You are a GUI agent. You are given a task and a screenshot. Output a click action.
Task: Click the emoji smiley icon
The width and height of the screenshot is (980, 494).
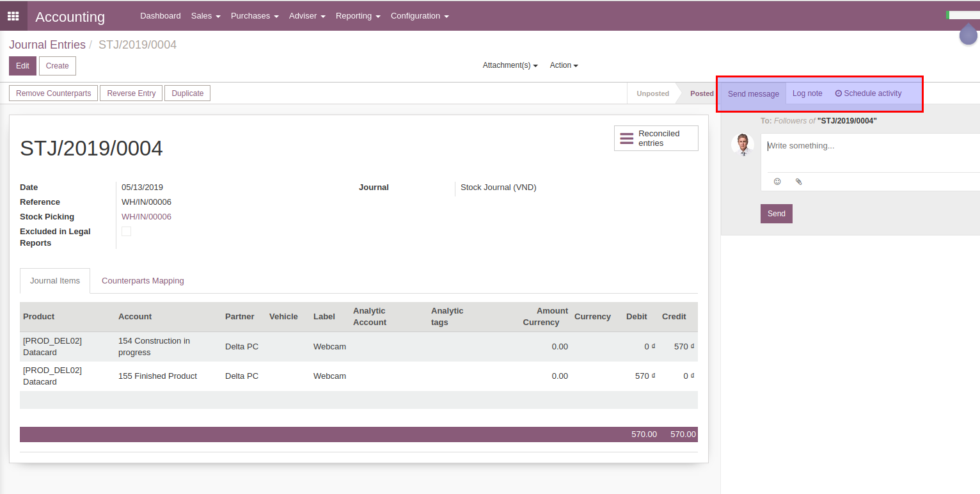pos(777,182)
